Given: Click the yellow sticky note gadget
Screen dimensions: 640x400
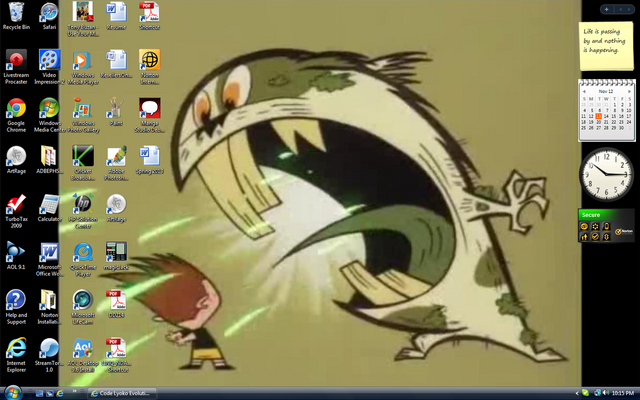Looking at the screenshot, I should pyautogui.click(x=606, y=45).
